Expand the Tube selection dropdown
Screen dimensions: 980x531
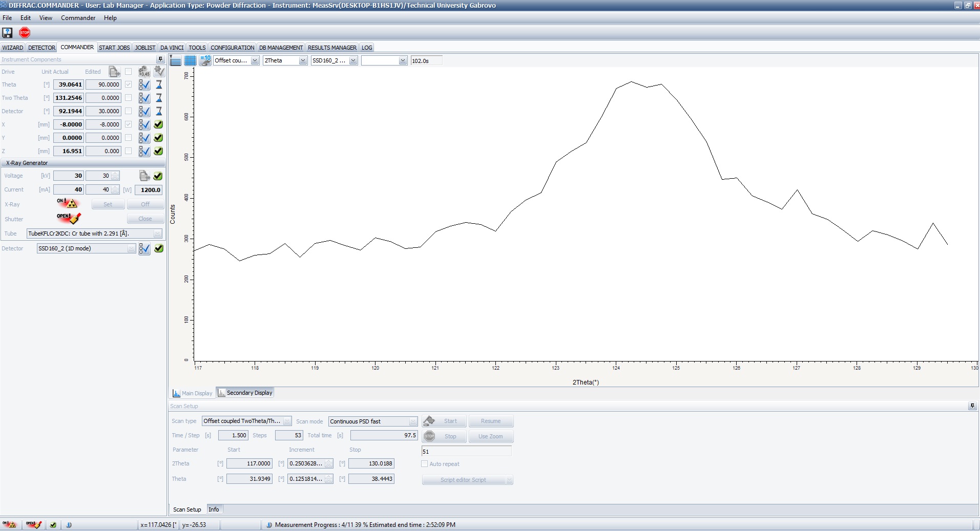click(x=157, y=233)
